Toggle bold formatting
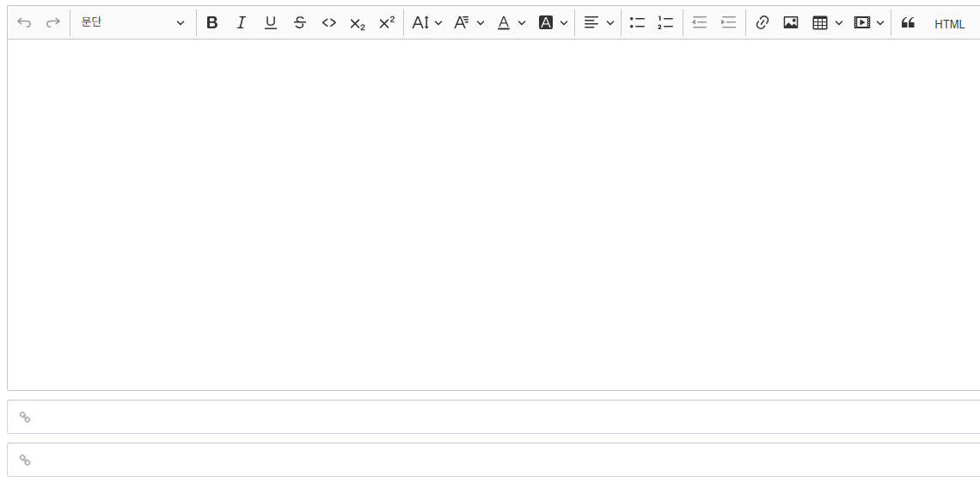 (212, 23)
